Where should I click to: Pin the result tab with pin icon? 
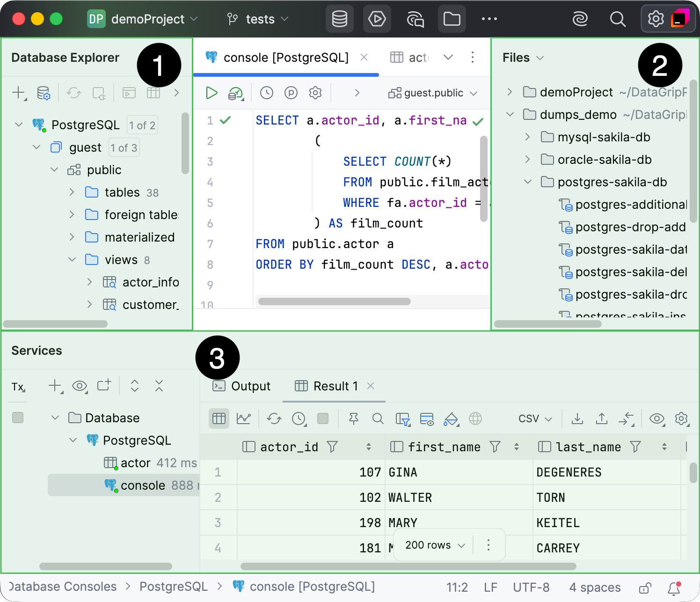354,418
